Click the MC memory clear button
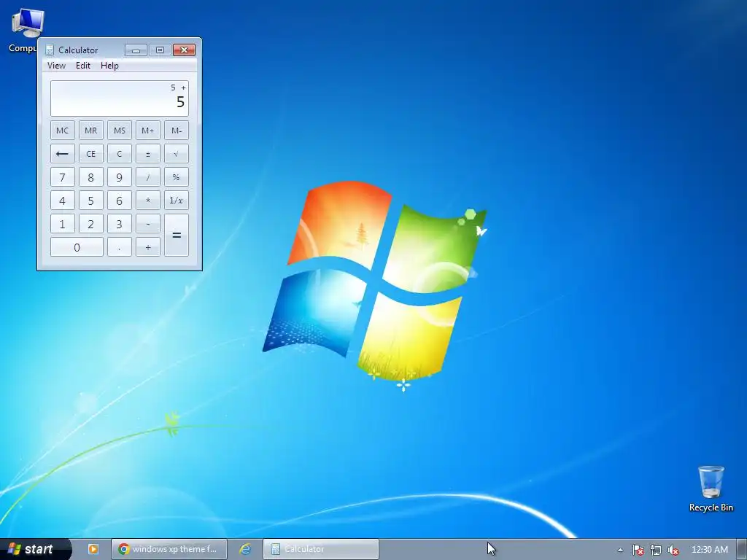Screen dimensions: 747x560 (63, 131)
